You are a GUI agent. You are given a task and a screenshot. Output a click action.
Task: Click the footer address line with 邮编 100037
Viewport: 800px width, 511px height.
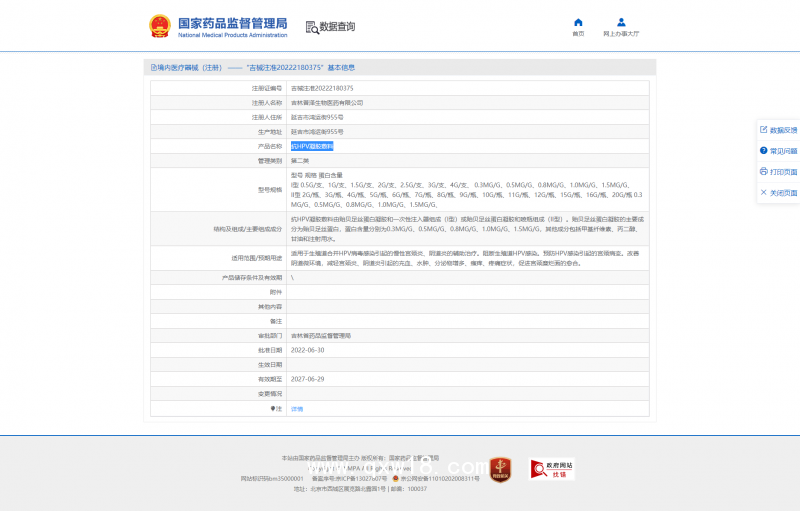tap(360, 489)
